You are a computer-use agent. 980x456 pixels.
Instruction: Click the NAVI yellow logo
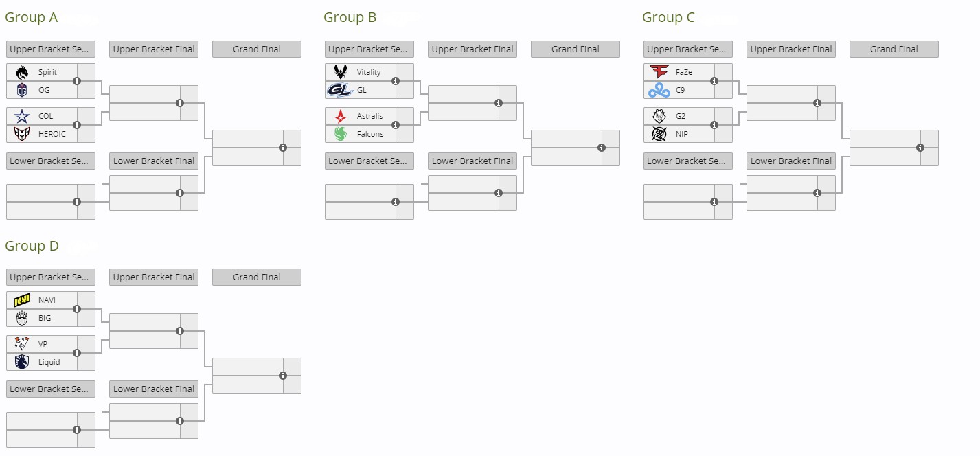(x=22, y=300)
